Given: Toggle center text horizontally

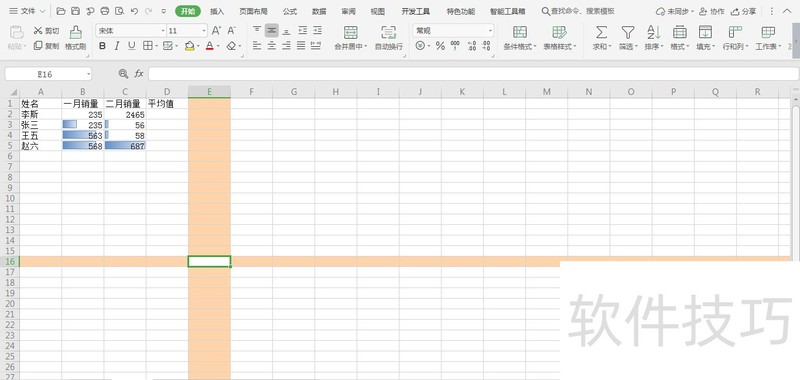Looking at the screenshot, I should 272,46.
